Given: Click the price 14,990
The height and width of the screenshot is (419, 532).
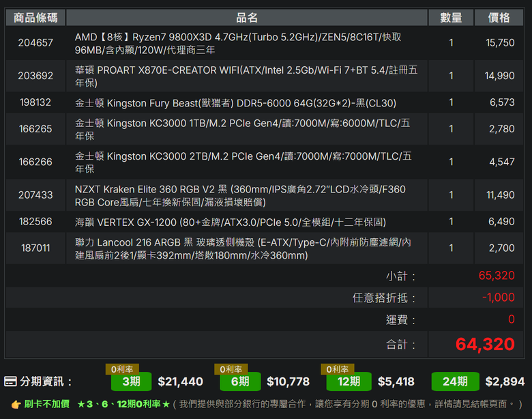Looking at the screenshot, I should click(x=499, y=76).
